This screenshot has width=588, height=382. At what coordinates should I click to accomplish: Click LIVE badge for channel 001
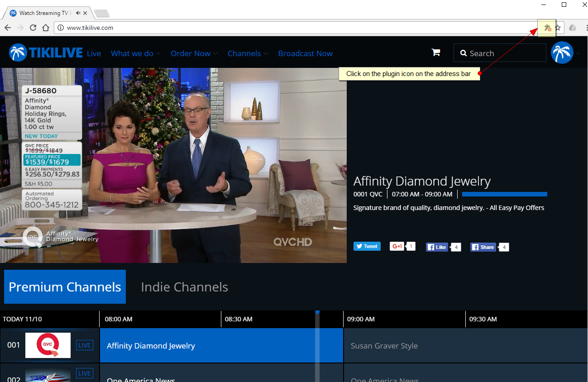click(85, 345)
